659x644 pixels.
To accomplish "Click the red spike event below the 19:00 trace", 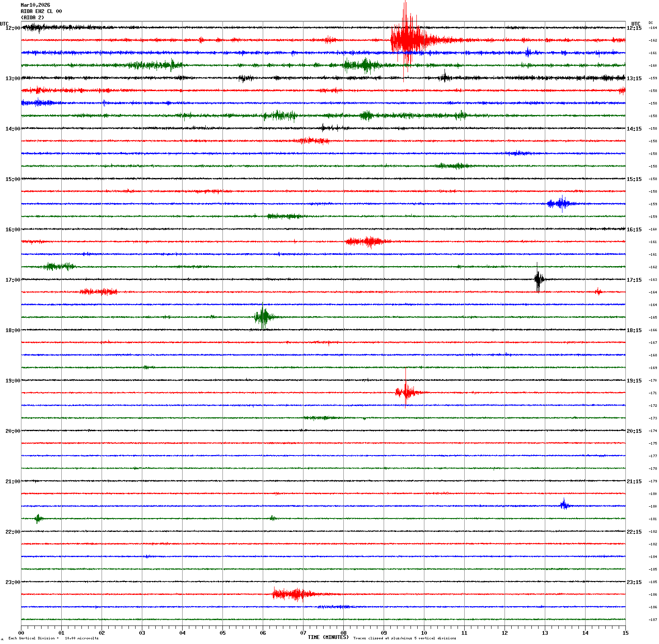I will (405, 392).
